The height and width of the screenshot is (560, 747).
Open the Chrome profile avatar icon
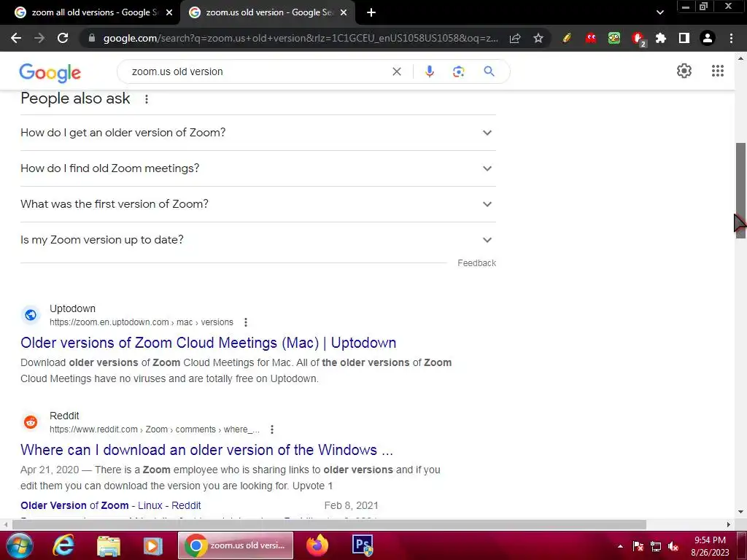coord(708,38)
